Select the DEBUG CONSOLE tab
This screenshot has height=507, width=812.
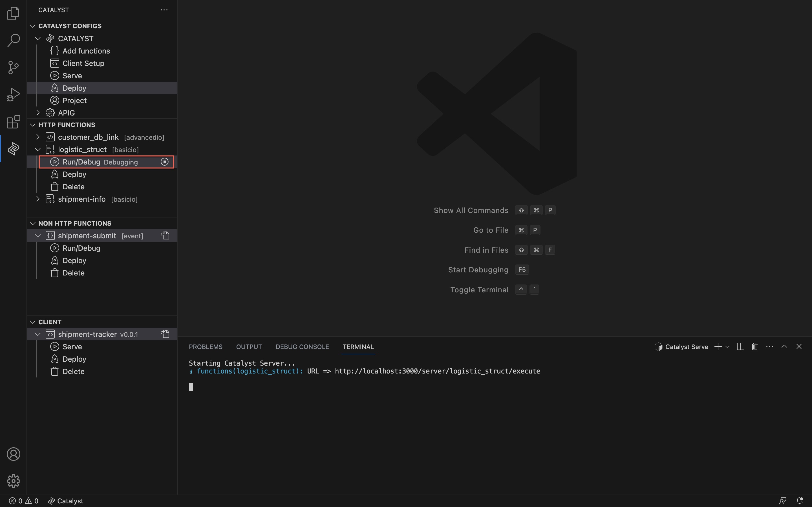(302, 346)
